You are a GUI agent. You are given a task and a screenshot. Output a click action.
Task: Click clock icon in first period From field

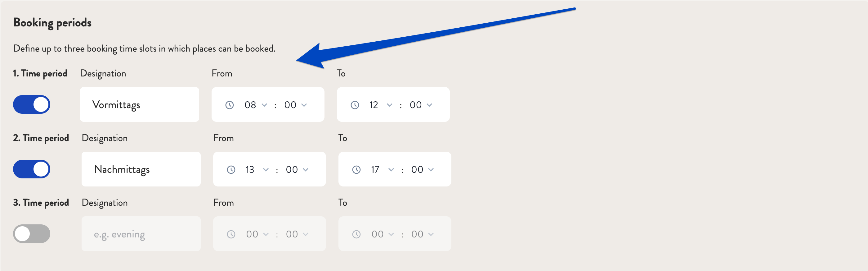pos(230,105)
